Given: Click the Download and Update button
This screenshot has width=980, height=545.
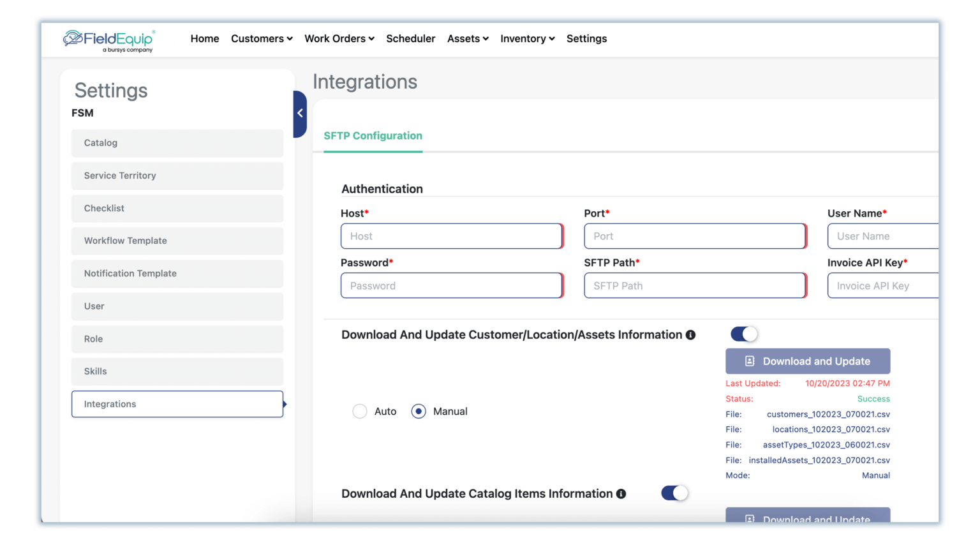Looking at the screenshot, I should pos(808,361).
